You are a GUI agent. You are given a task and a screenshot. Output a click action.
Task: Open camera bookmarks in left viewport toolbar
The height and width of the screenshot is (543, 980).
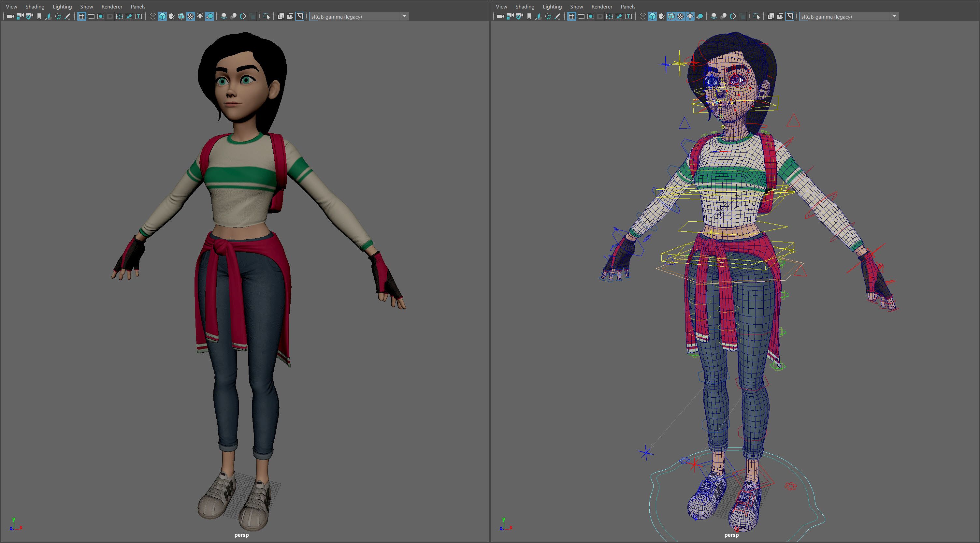pyautogui.click(x=39, y=16)
